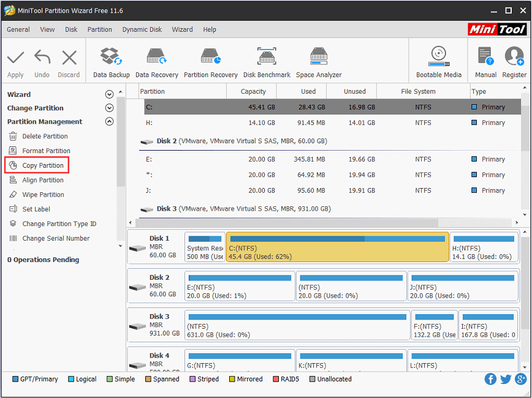532x398 pixels.
Task: Expand the Change Partition section
Action: click(x=109, y=108)
